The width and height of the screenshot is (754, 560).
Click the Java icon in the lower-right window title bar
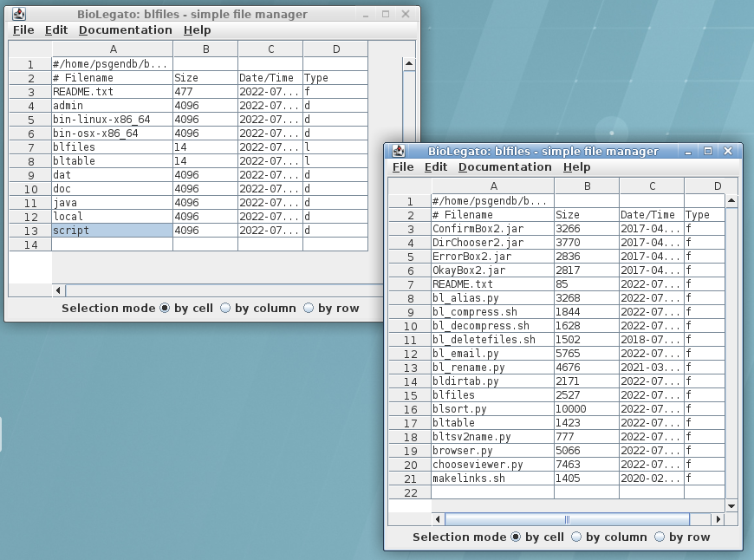399,151
